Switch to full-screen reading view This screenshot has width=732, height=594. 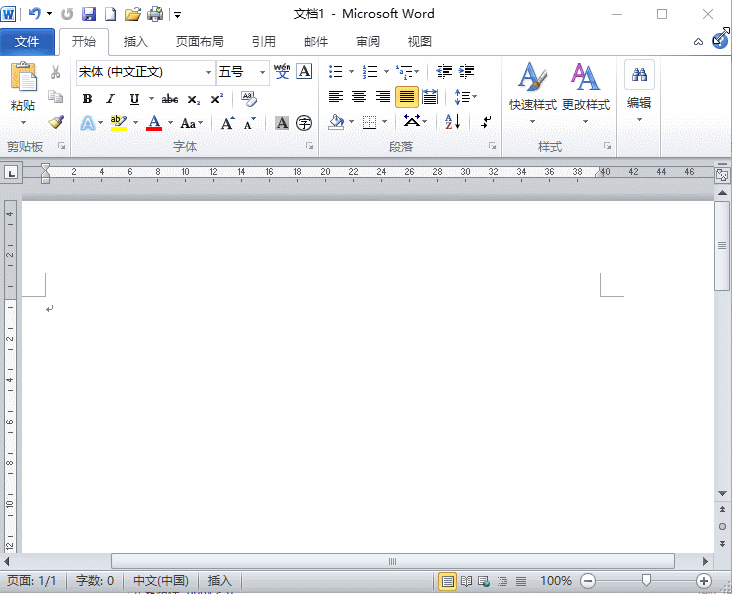(466, 581)
